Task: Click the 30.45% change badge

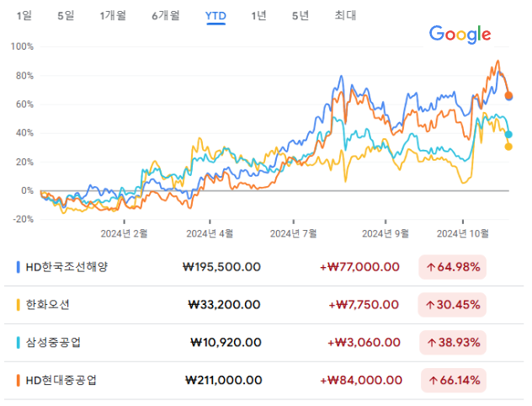Action: point(454,305)
